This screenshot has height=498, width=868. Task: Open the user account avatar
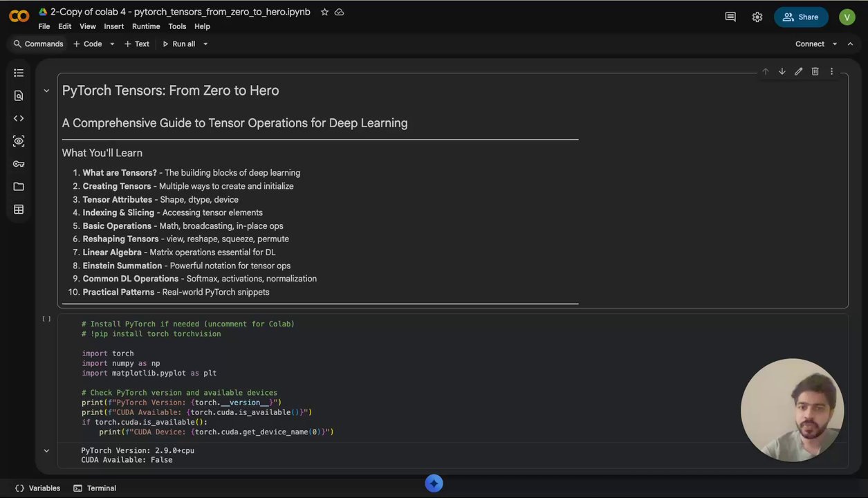coord(847,17)
